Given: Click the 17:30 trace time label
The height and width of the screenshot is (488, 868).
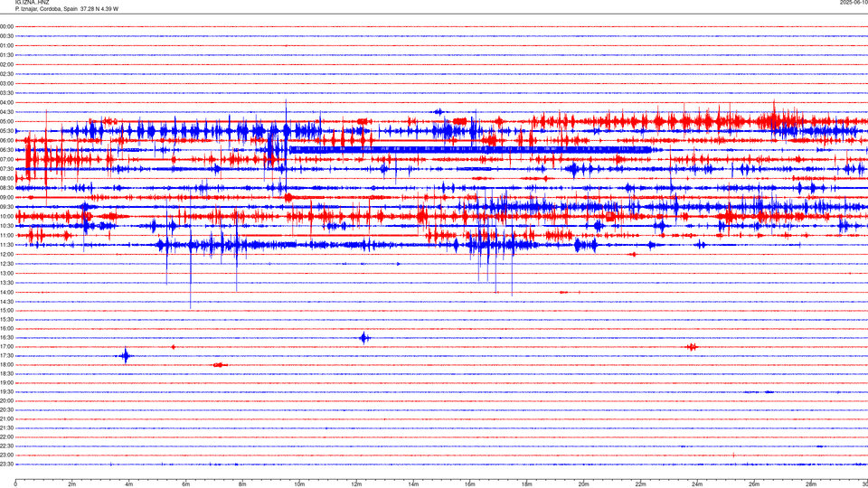Looking at the screenshot, I should click(x=6, y=355).
